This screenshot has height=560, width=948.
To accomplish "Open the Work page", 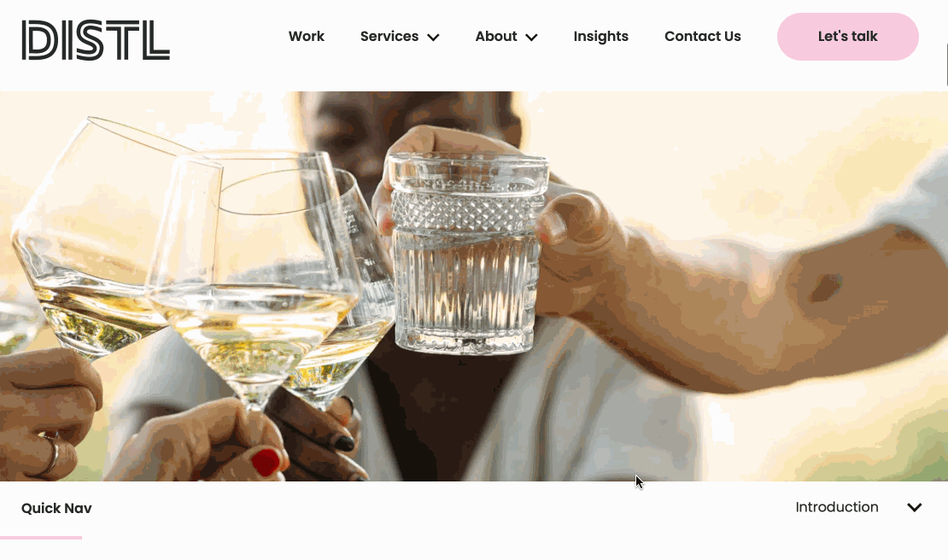I will pos(307,36).
